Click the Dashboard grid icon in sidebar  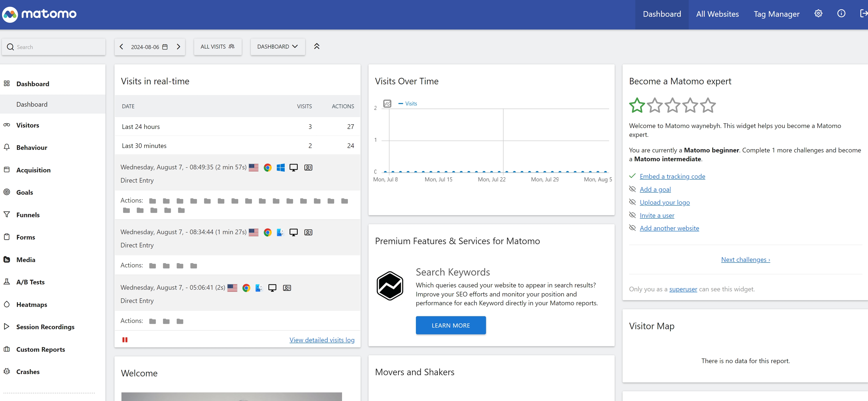point(7,83)
